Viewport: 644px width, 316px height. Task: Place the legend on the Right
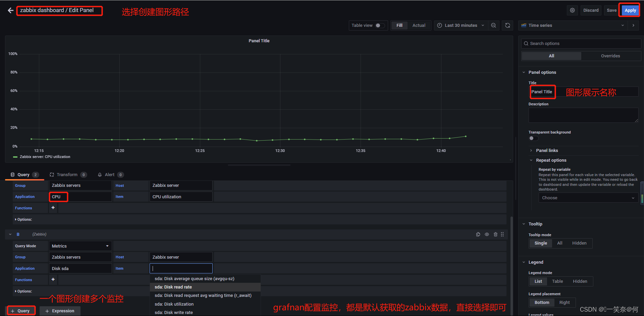pos(565,303)
